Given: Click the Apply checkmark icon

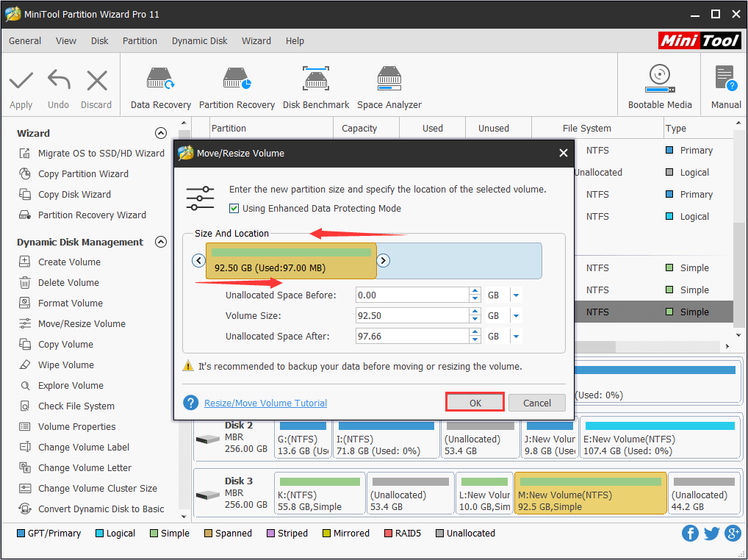Looking at the screenshot, I should (x=21, y=80).
